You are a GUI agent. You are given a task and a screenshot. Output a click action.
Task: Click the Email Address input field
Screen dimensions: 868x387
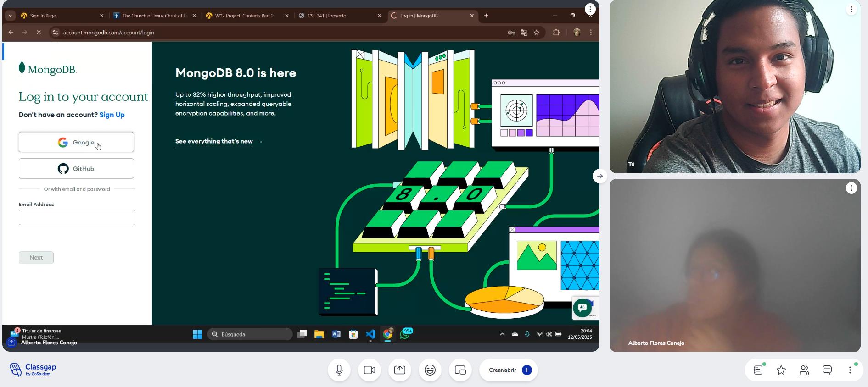pos(77,217)
